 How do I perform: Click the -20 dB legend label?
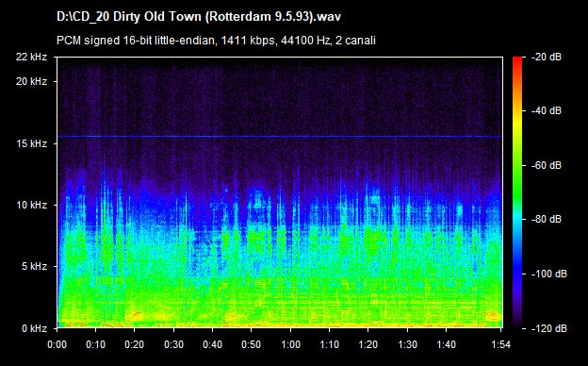tap(547, 57)
